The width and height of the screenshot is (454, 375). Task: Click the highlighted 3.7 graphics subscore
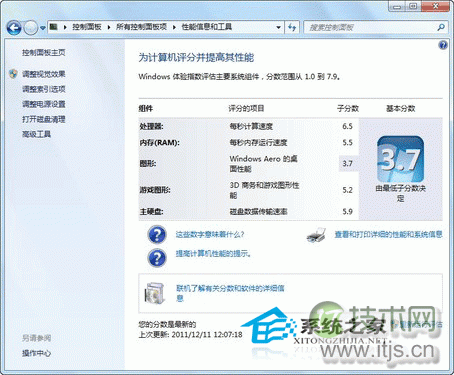[x=348, y=164]
